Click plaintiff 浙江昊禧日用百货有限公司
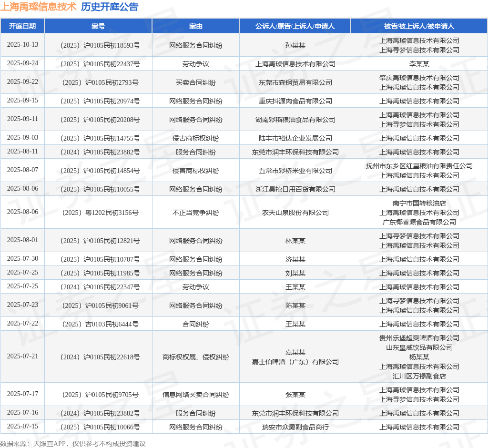 pyautogui.click(x=295, y=189)
